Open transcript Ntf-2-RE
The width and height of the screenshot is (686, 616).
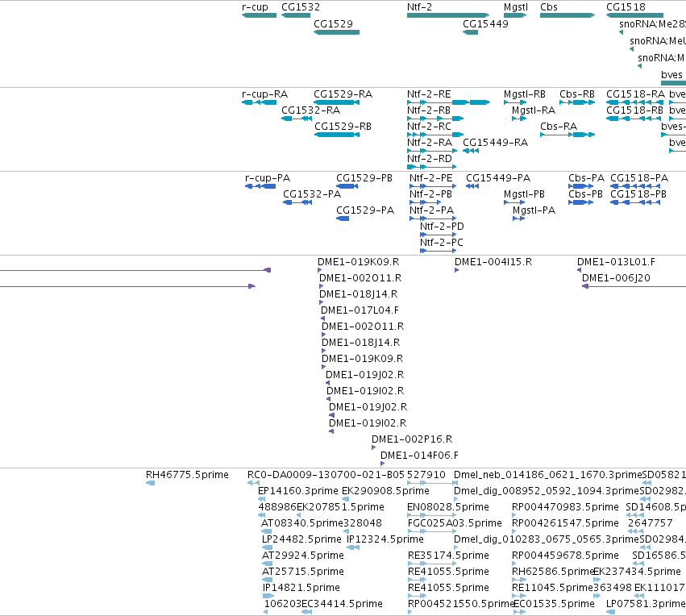[x=429, y=94]
